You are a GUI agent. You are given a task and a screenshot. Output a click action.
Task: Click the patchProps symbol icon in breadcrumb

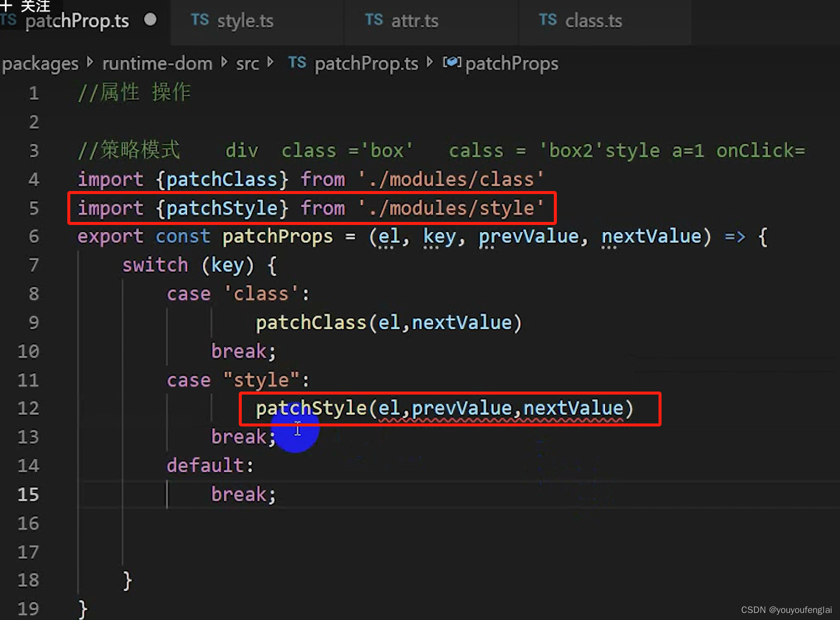tap(452, 62)
